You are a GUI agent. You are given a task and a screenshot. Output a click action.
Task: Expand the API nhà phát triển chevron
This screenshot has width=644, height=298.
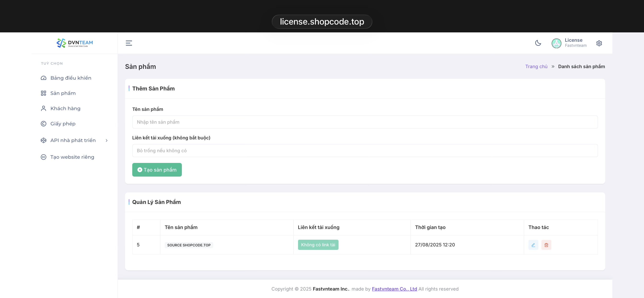coord(107,141)
